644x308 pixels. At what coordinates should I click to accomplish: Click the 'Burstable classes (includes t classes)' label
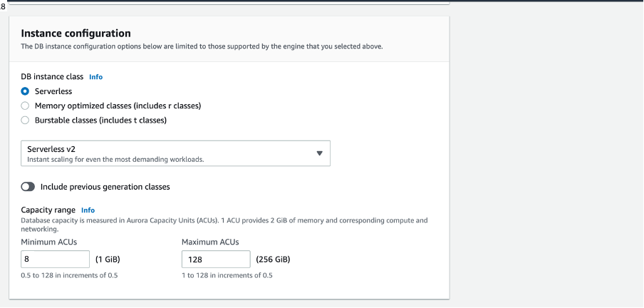100,120
